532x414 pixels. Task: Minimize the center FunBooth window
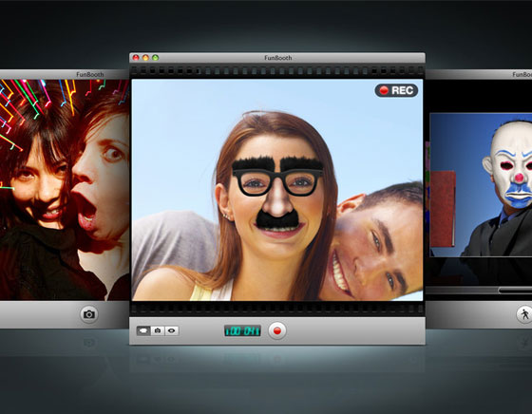pos(145,58)
